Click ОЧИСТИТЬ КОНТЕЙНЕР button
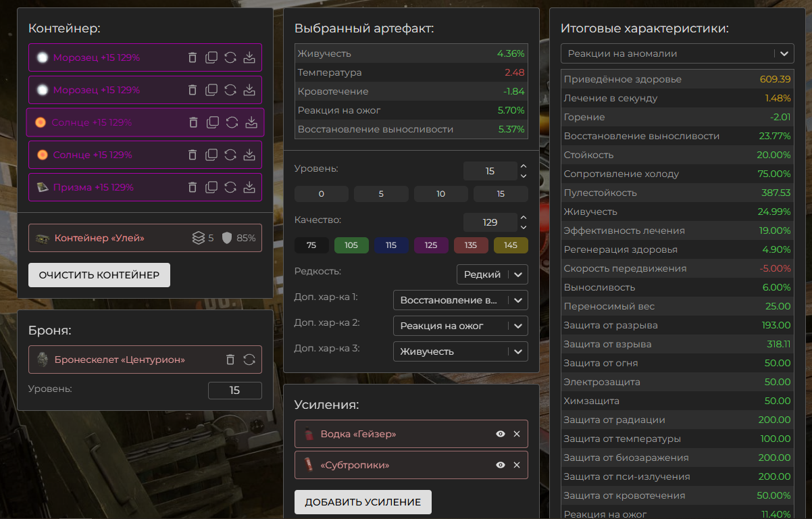812x519 pixels. (x=99, y=275)
